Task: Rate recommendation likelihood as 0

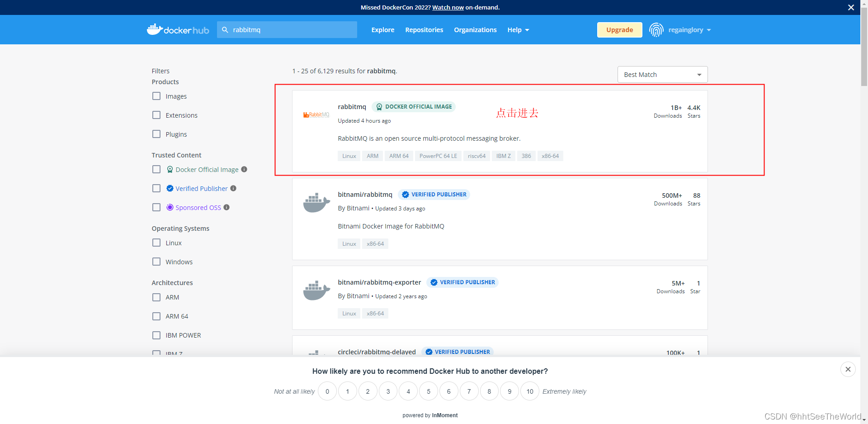Action: (327, 391)
